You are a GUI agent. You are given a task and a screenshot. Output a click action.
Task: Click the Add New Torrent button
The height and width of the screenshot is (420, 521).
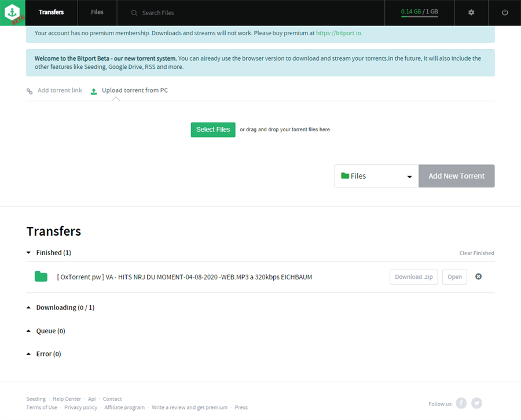click(457, 176)
